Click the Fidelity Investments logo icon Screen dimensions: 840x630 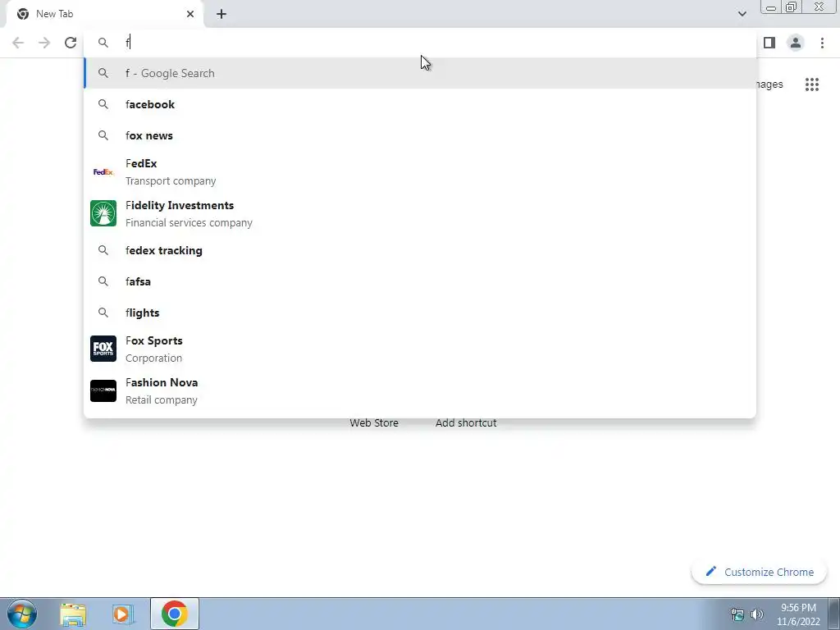[x=103, y=213]
